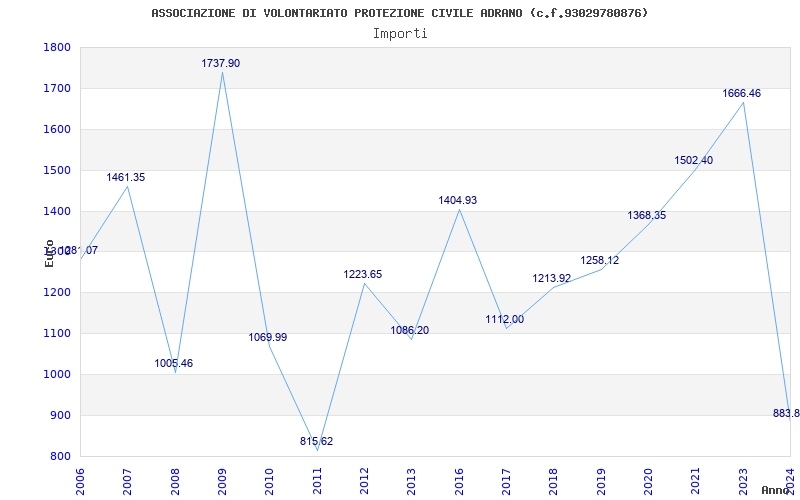This screenshot has height=500, width=800.
Task: Select the 1223.65 data label
Action: point(363,274)
